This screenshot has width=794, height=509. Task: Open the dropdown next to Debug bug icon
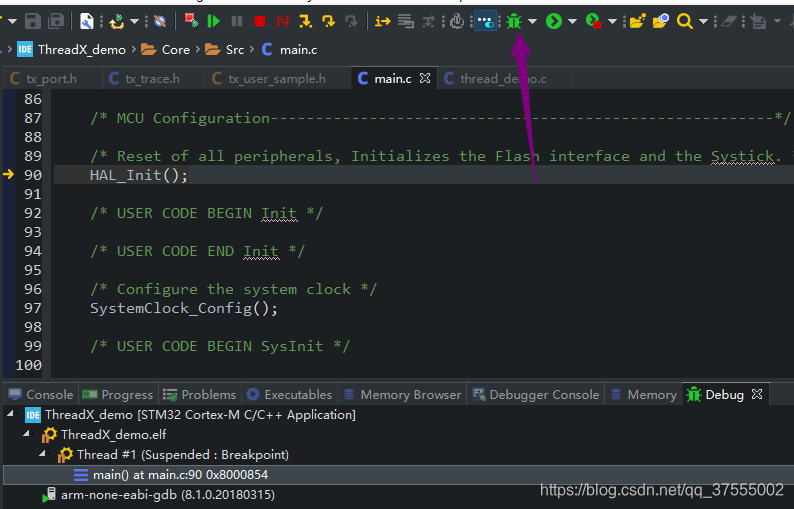pos(532,22)
